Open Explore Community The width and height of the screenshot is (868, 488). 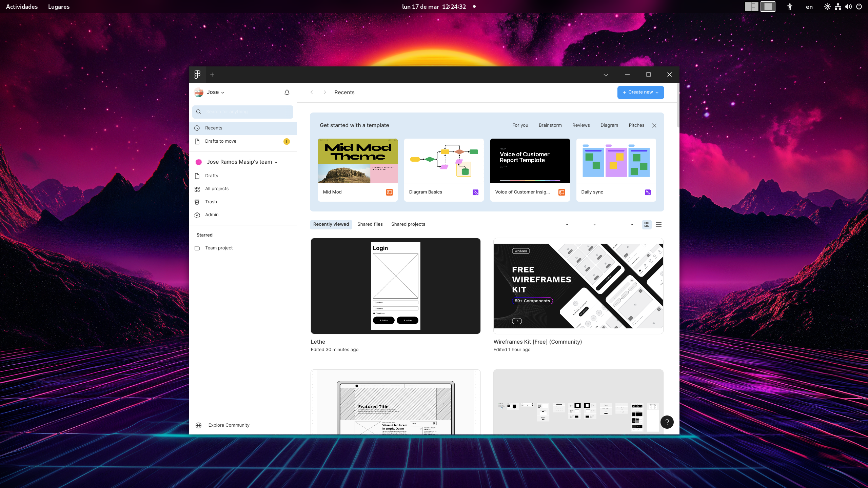coord(229,425)
